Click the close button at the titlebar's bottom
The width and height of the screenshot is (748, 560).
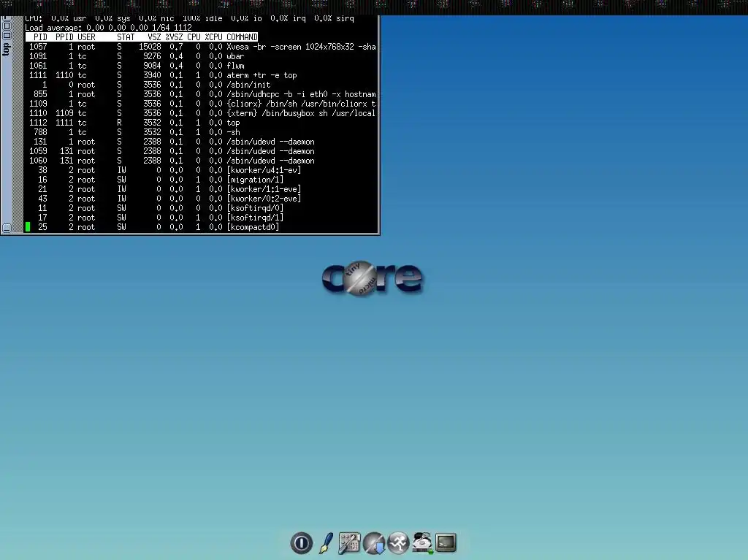click(7, 228)
